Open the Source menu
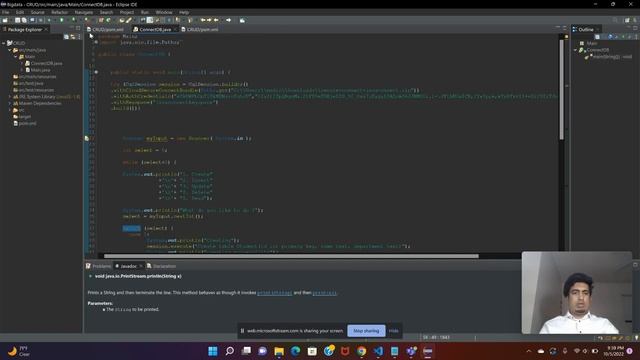Image resolution: width=640 pixels, height=360 pixels. tap(38, 12)
